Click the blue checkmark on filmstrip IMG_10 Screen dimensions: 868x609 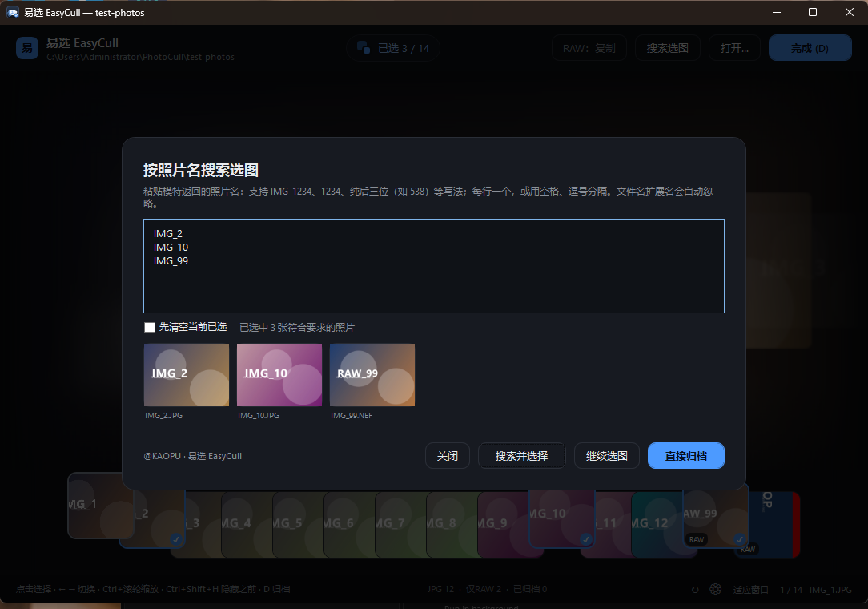(585, 538)
